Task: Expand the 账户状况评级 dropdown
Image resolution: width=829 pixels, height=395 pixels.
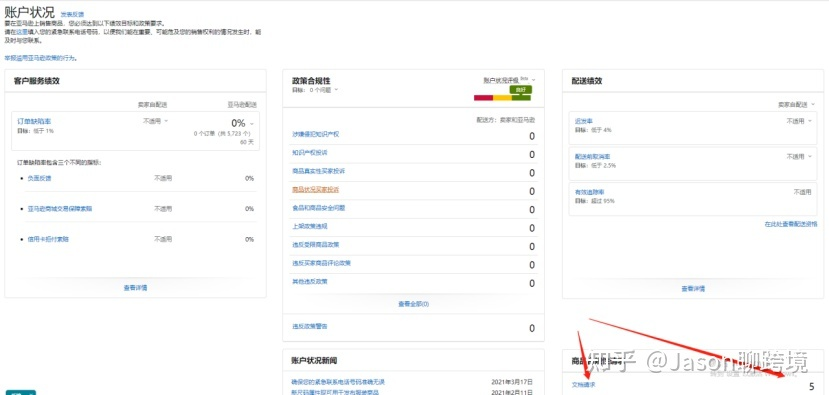Action: pyautogui.click(x=509, y=80)
